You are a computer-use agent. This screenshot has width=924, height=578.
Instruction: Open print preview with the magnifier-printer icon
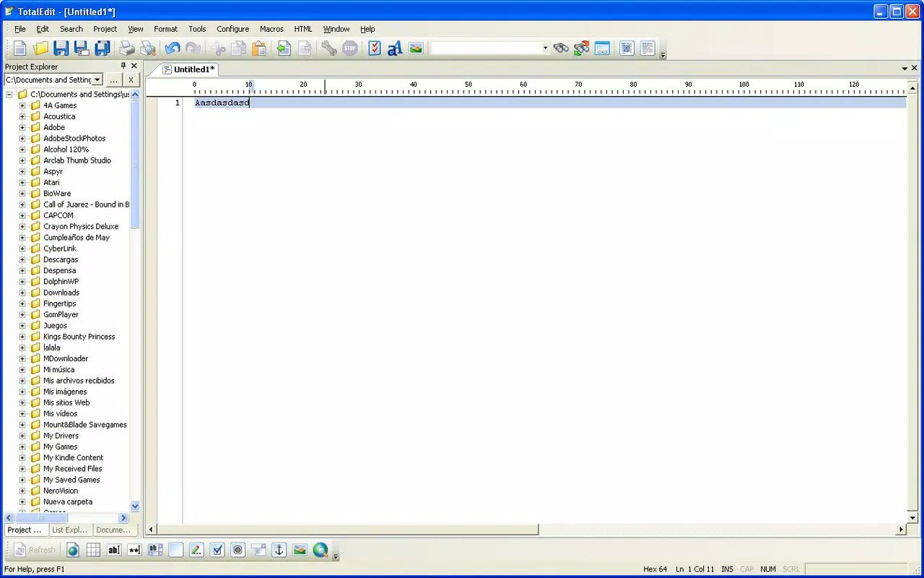pos(148,48)
